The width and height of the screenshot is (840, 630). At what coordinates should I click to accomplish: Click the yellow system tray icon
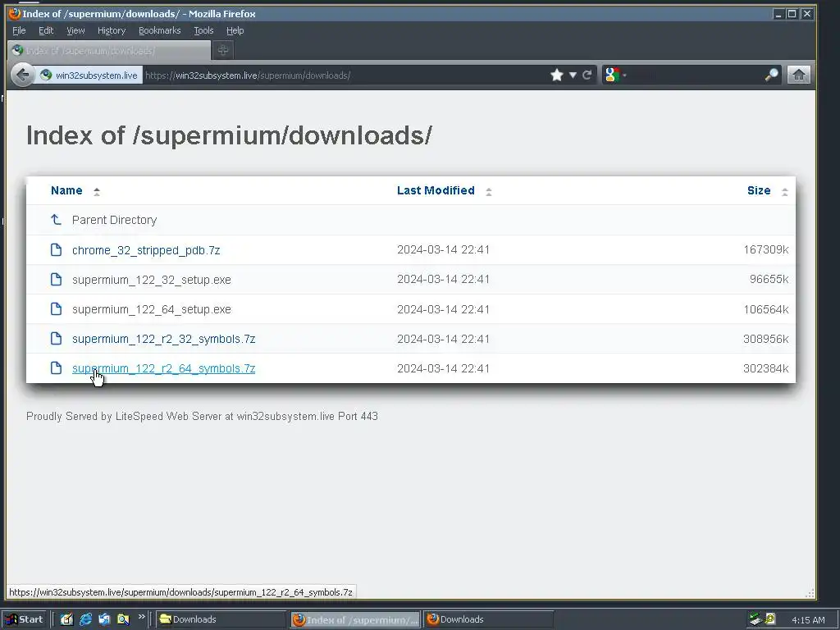[770, 619]
